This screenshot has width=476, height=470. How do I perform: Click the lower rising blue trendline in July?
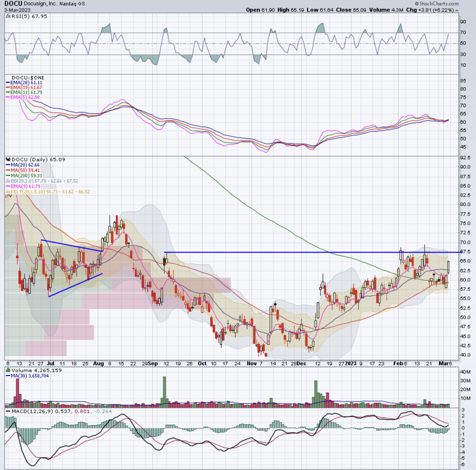[75, 285]
